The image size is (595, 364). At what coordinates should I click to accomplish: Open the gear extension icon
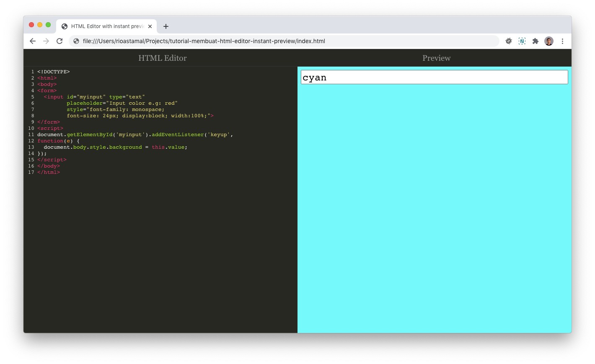pyautogui.click(x=509, y=41)
